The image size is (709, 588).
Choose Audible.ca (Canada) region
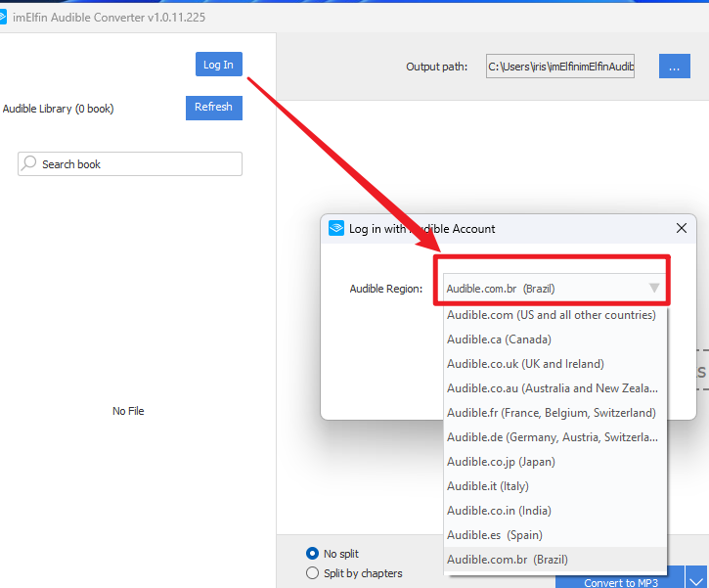(x=554, y=339)
